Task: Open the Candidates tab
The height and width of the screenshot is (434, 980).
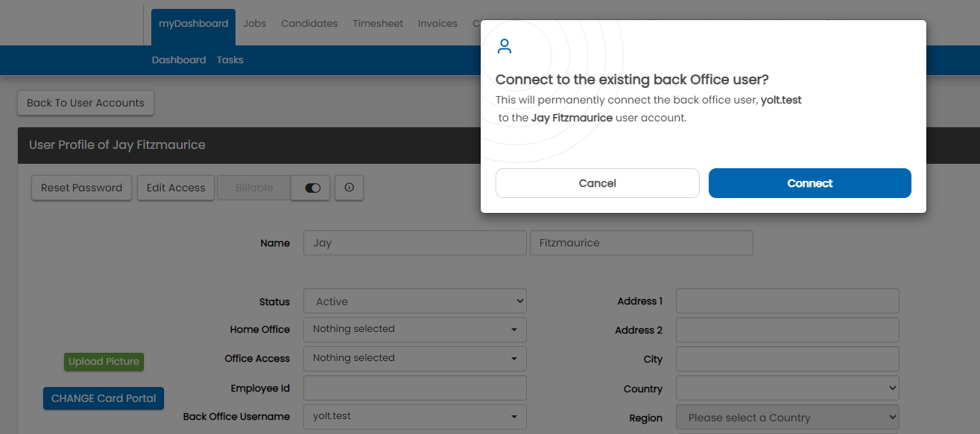Action: (309, 23)
